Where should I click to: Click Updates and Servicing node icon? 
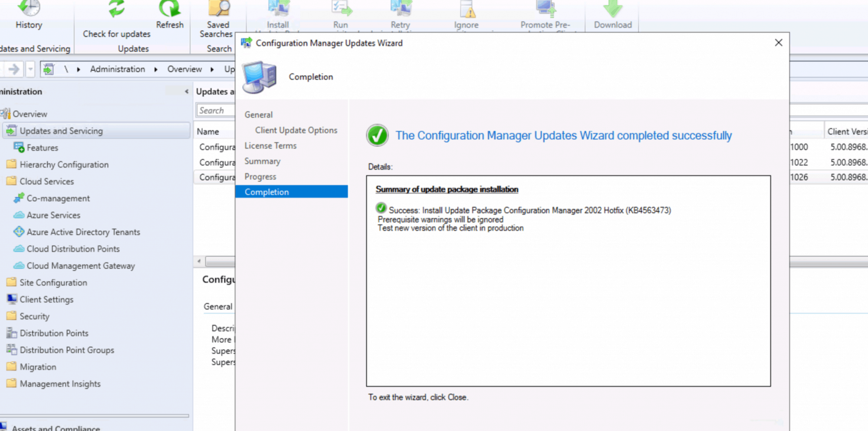12,131
